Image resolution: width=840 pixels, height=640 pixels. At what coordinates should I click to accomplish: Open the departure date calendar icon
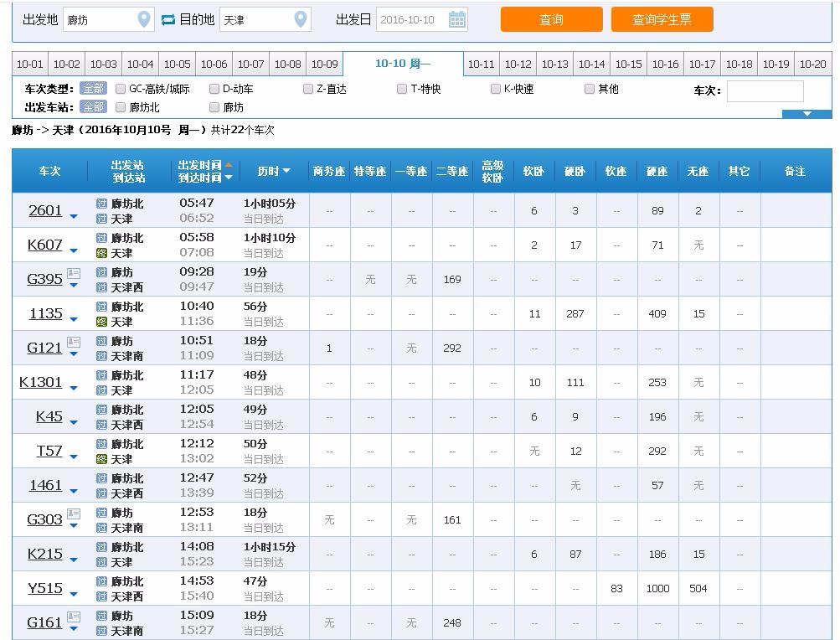point(457,19)
